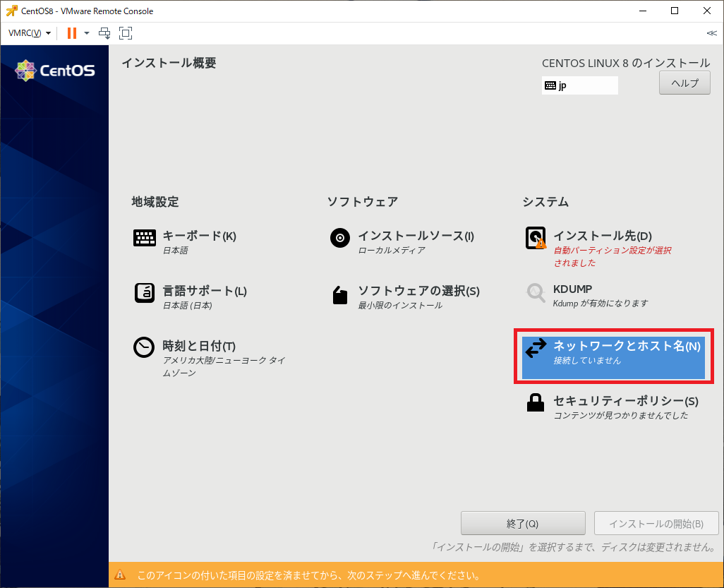Image resolution: width=724 pixels, height=588 pixels.
Task: Open 時刻と日付(T) time settings
Action: tap(199, 346)
